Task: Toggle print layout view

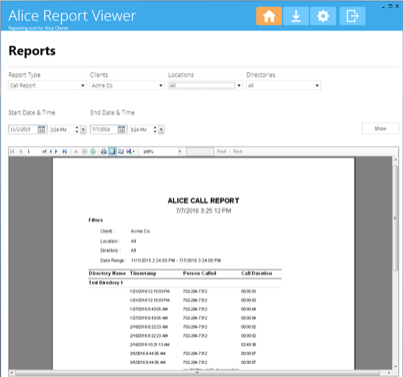Action: (x=112, y=151)
